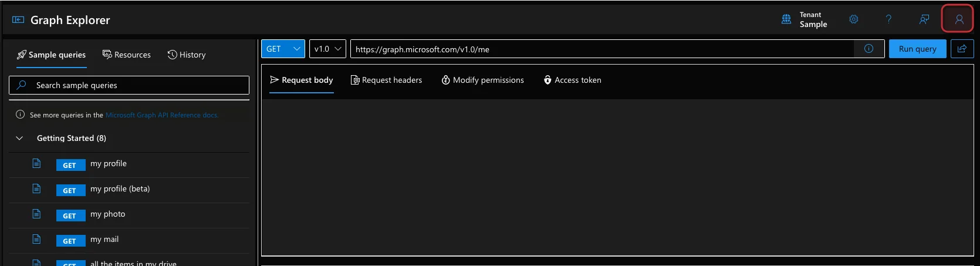Open docs icon for my photo
Image resolution: width=980 pixels, height=266 pixels.
click(x=36, y=214)
